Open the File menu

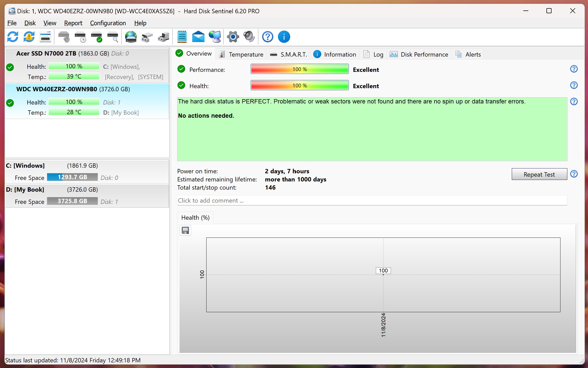(x=12, y=23)
